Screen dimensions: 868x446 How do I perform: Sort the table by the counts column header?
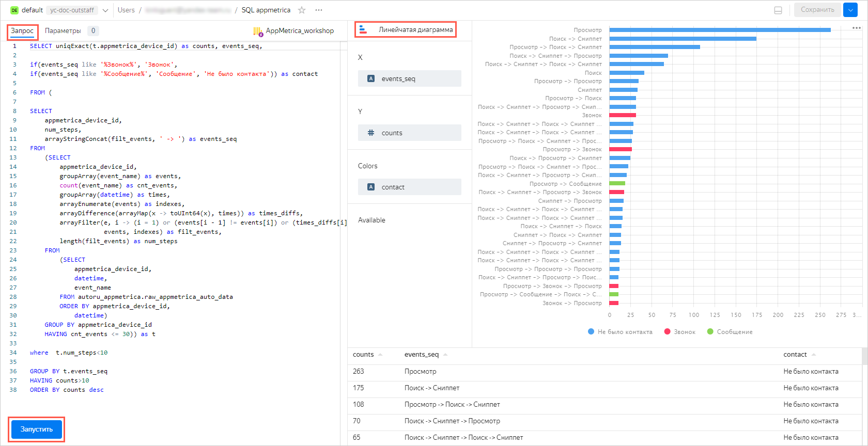coord(363,355)
